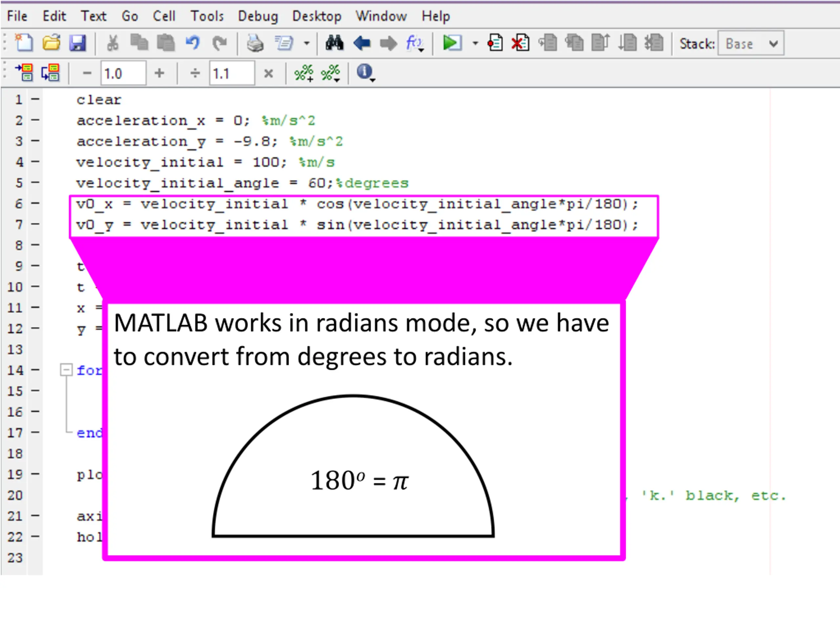Set breakpoint dash on line 9
This screenshot has height=630, width=840.
(35, 265)
